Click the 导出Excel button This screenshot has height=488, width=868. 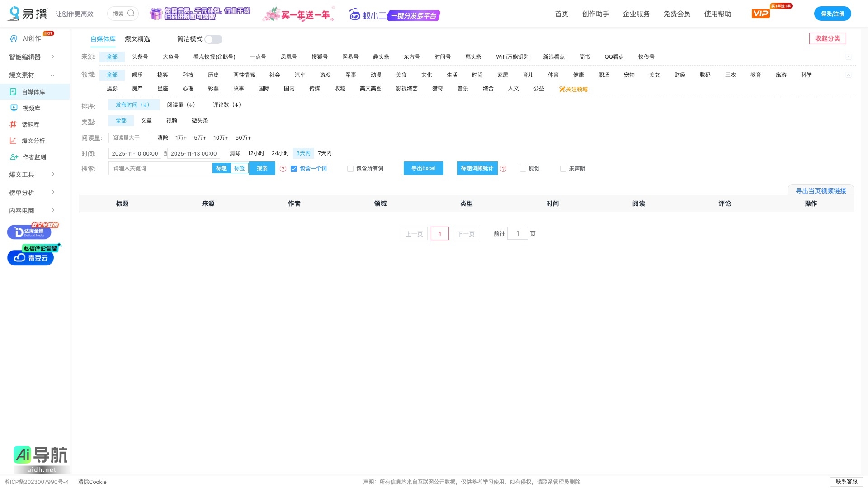coord(423,168)
